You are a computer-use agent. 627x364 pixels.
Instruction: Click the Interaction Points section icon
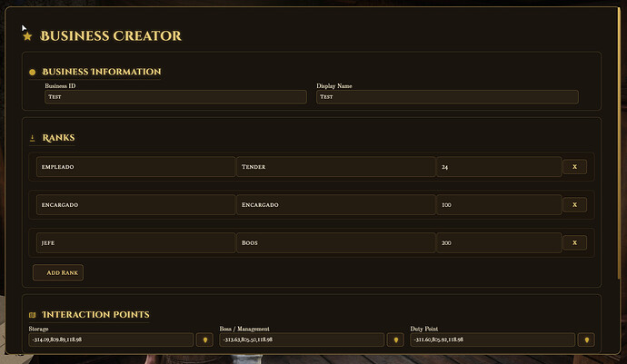click(x=33, y=315)
